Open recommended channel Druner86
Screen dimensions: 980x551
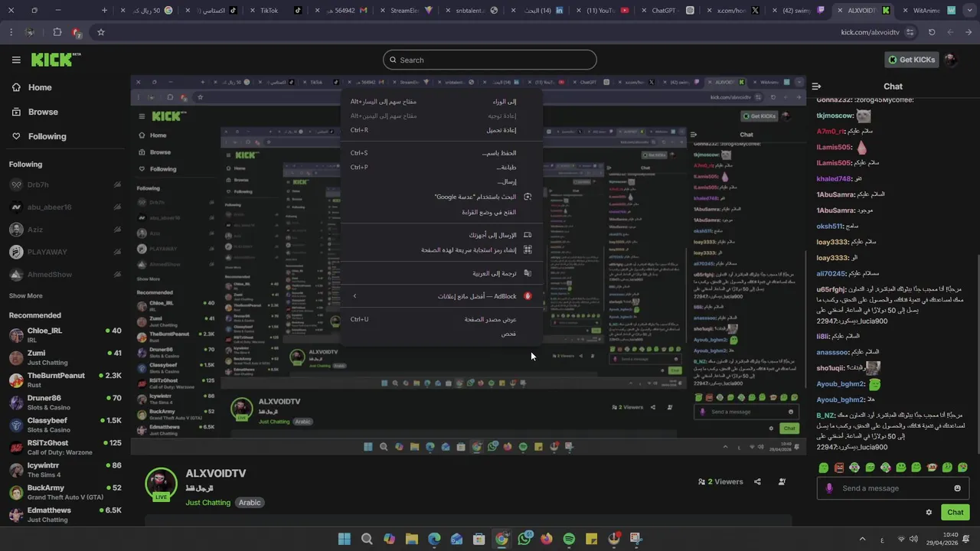[65, 403]
